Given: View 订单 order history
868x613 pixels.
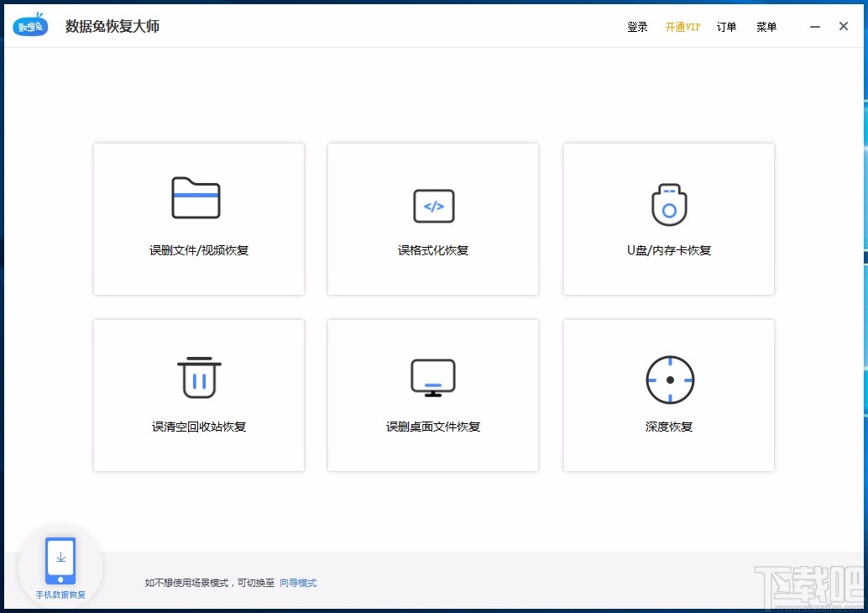Looking at the screenshot, I should 726,26.
